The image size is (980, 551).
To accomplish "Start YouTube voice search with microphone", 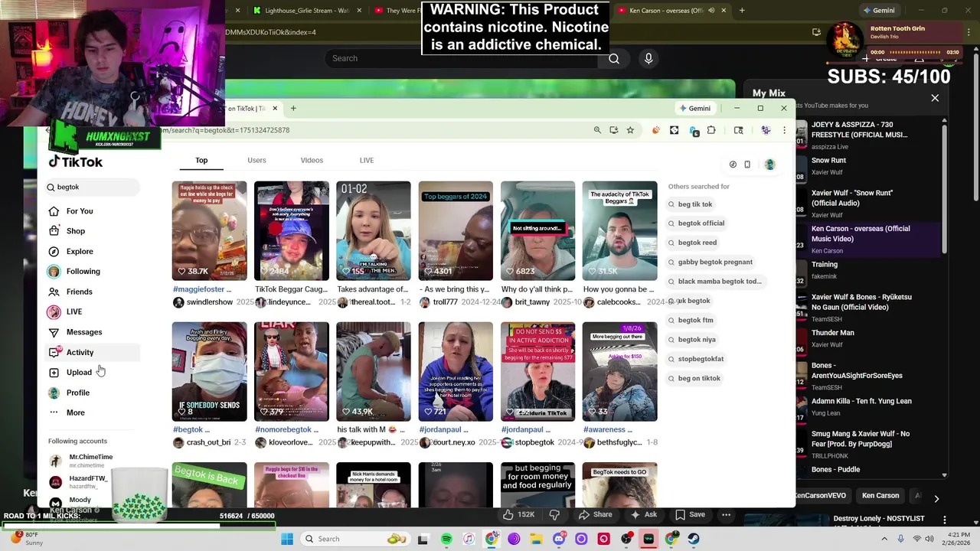I will click(648, 58).
